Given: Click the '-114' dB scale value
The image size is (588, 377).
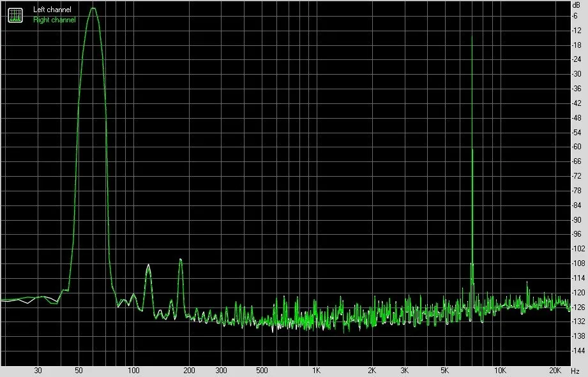Looking at the screenshot, I should coord(578,277).
